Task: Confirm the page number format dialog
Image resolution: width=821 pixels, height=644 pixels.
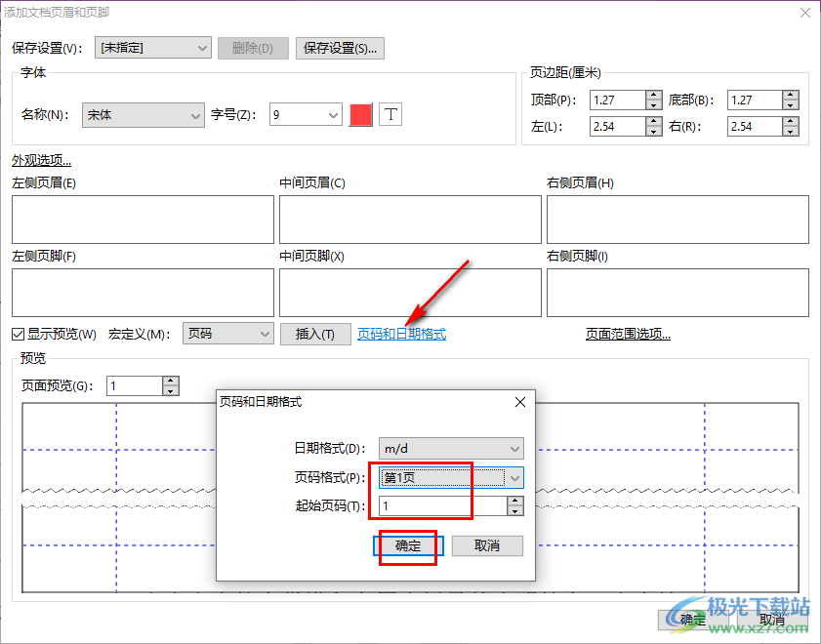Action: click(408, 545)
